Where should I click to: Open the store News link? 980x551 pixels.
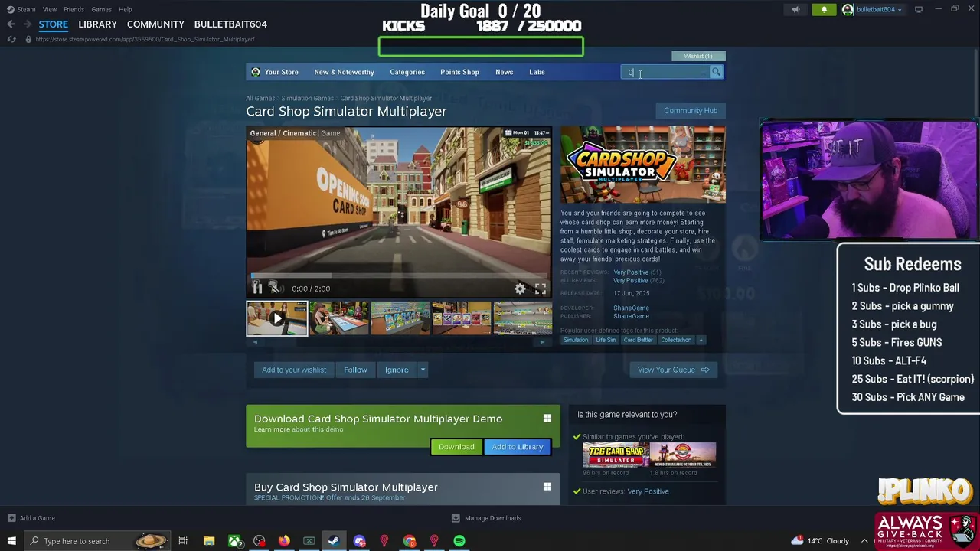[504, 72]
